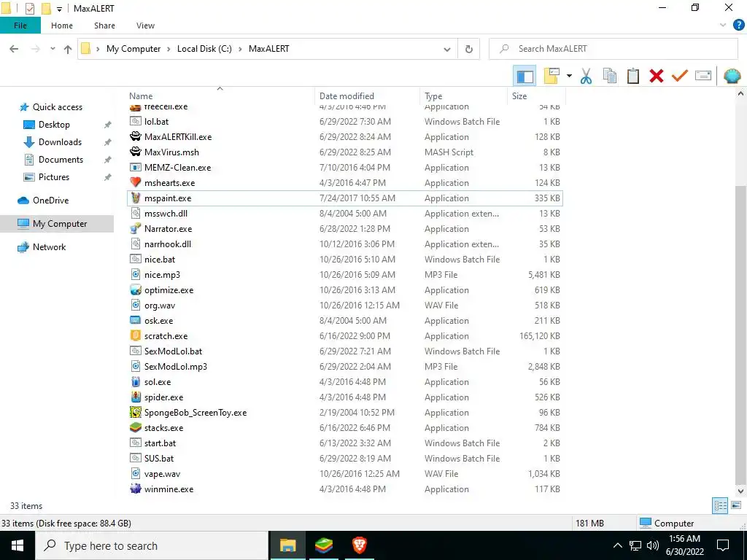This screenshot has width=747, height=560.
Task: Open the recent locations dropdown arrow
Action: pos(53,49)
